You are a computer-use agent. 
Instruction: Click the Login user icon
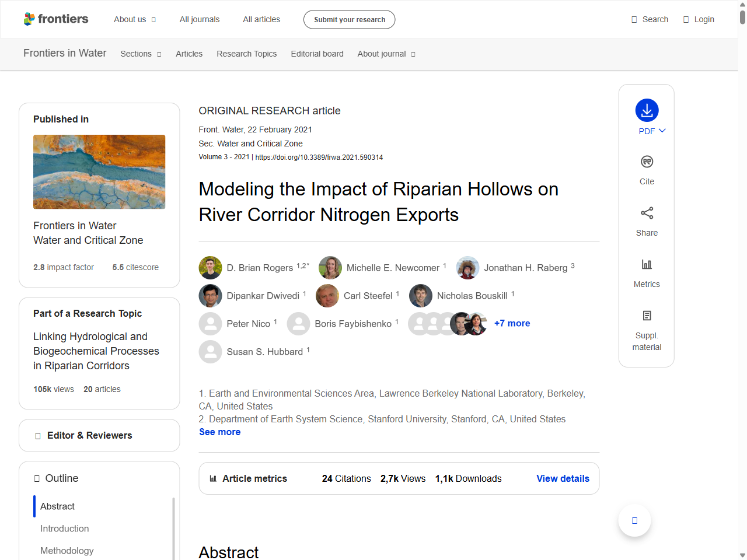click(x=686, y=19)
